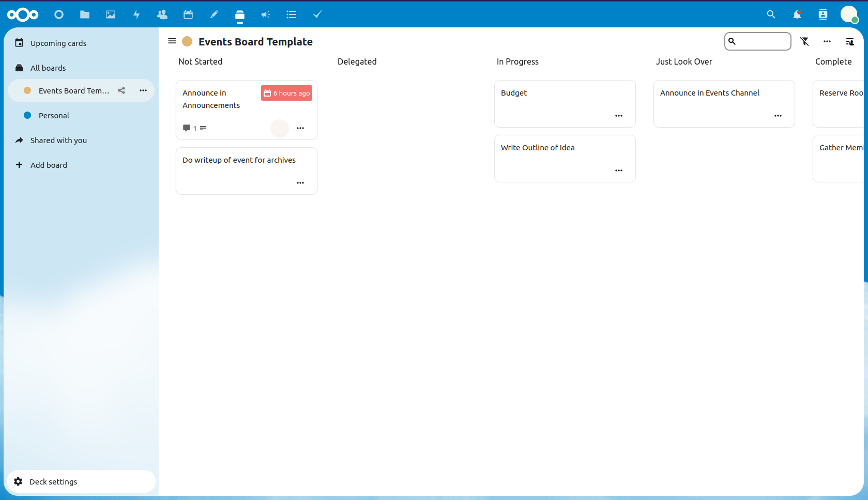Open the Budget card options menu
This screenshot has width=868, height=500.
(618, 116)
